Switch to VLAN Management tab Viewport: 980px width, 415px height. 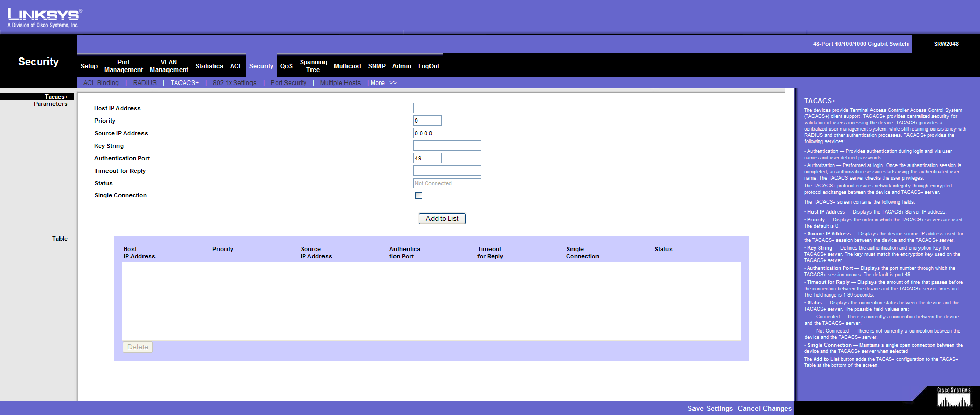(169, 66)
